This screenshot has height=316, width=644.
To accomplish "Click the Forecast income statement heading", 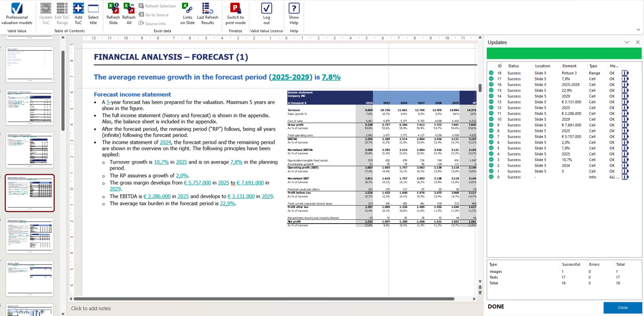I will (x=132, y=95).
